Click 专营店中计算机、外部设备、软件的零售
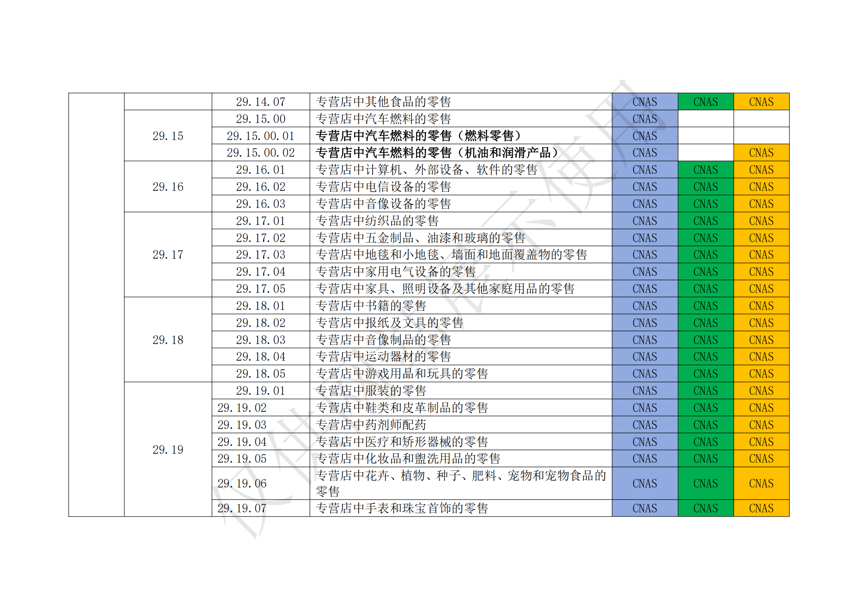Screen dimensions: 868x613 [x=426, y=169]
